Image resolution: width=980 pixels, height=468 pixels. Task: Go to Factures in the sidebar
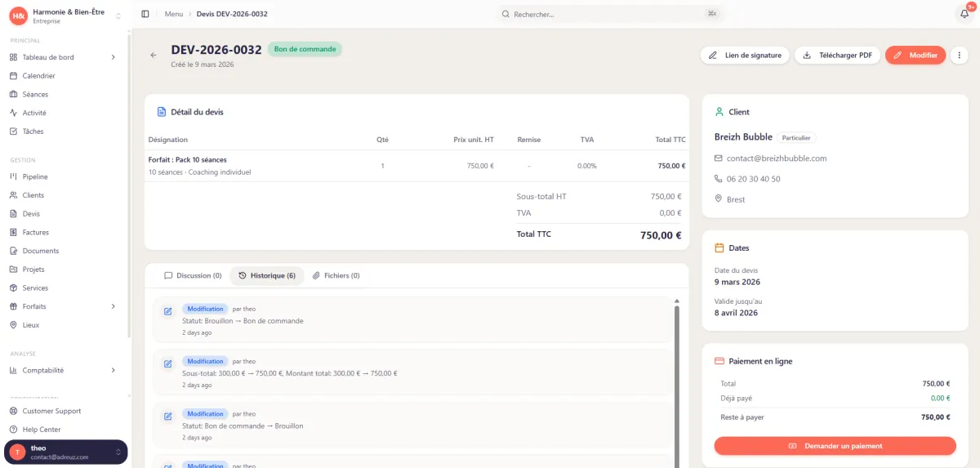coord(35,233)
